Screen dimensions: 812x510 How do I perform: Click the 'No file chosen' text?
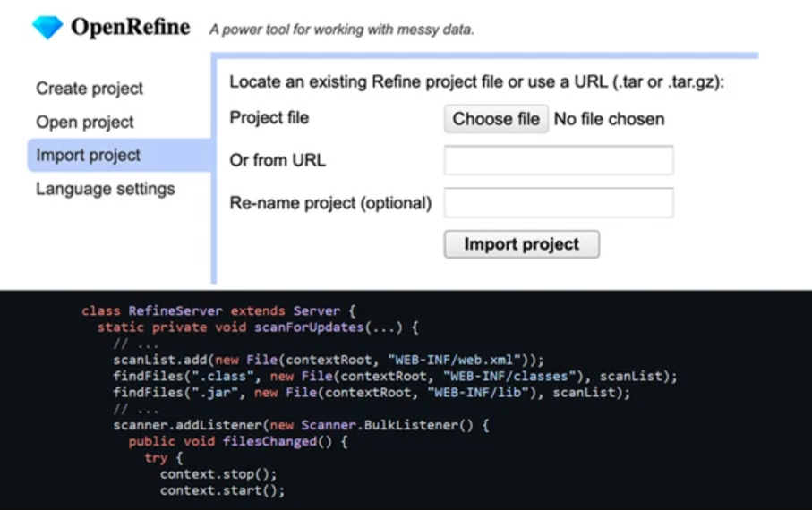click(x=609, y=119)
